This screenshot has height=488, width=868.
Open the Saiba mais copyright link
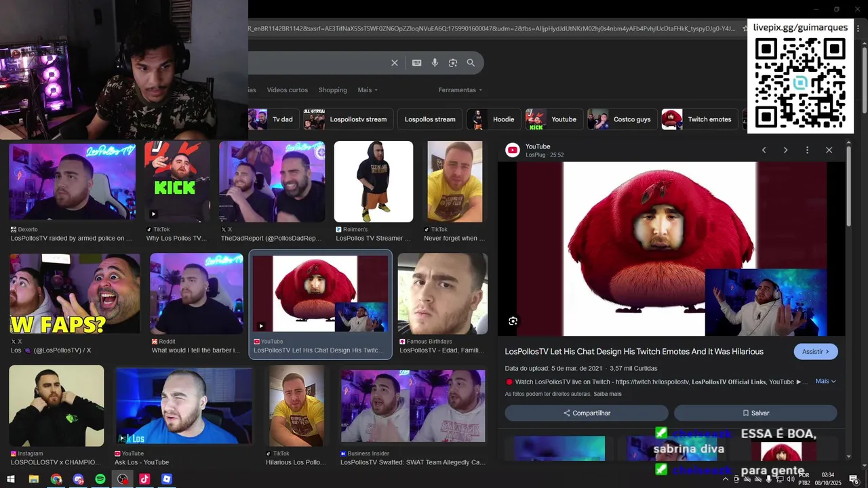608,394
